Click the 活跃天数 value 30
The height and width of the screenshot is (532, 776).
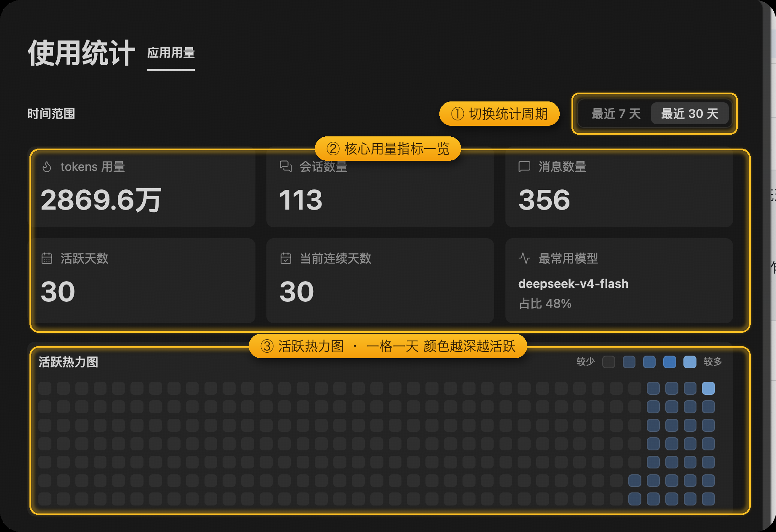point(58,292)
